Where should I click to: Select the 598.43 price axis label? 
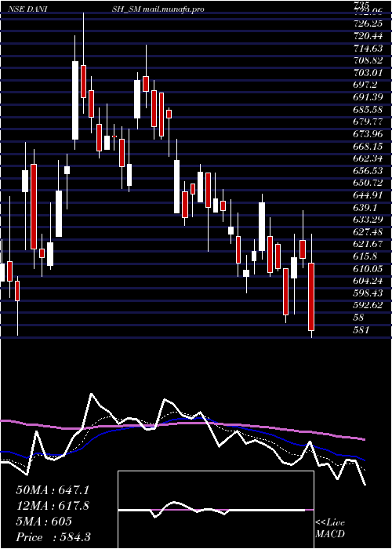[x=369, y=293]
